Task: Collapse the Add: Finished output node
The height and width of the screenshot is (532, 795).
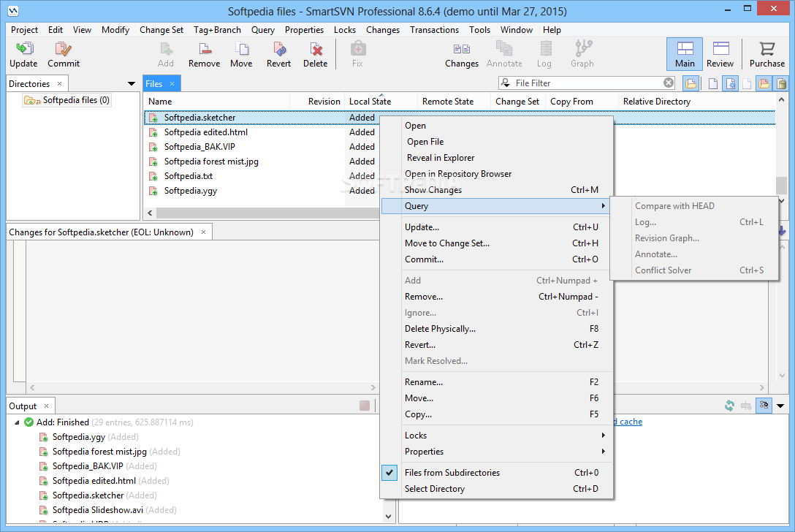Action: click(x=17, y=422)
